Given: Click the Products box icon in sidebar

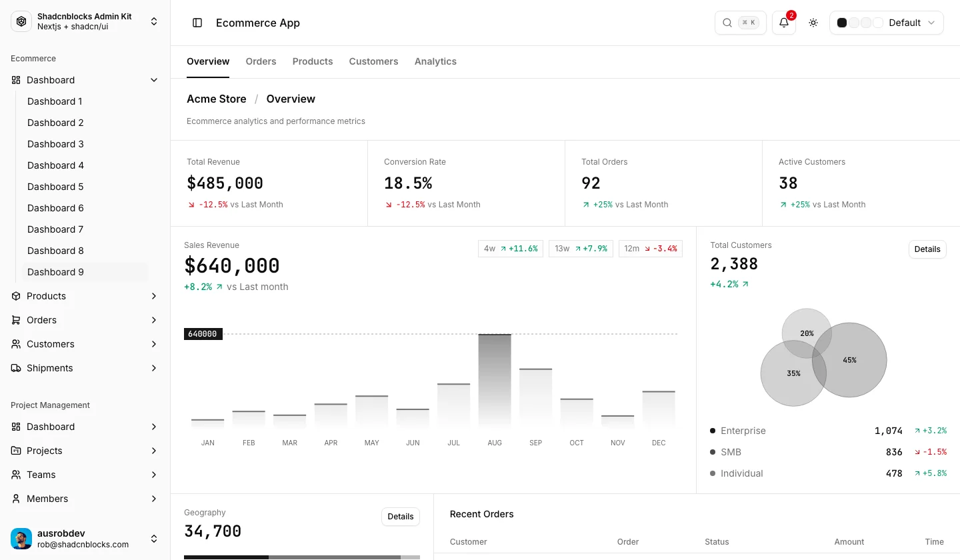Looking at the screenshot, I should 16,296.
